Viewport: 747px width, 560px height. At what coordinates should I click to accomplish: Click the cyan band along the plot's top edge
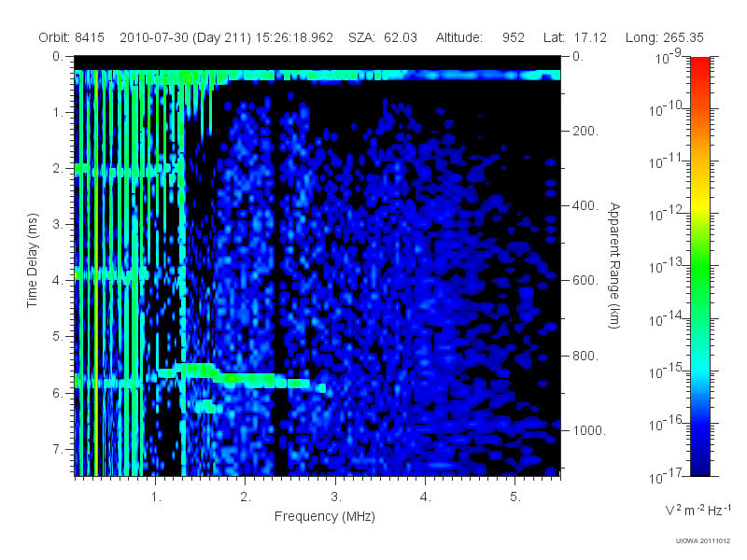click(317, 76)
